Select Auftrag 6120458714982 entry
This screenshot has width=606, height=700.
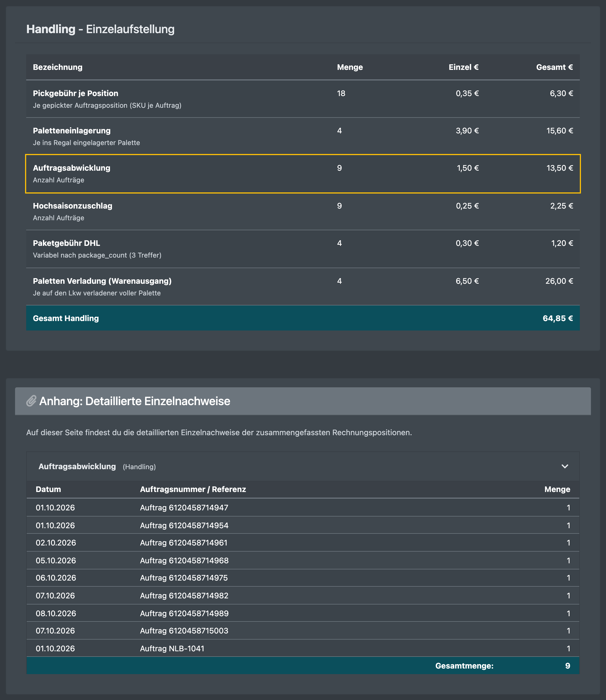tap(184, 596)
